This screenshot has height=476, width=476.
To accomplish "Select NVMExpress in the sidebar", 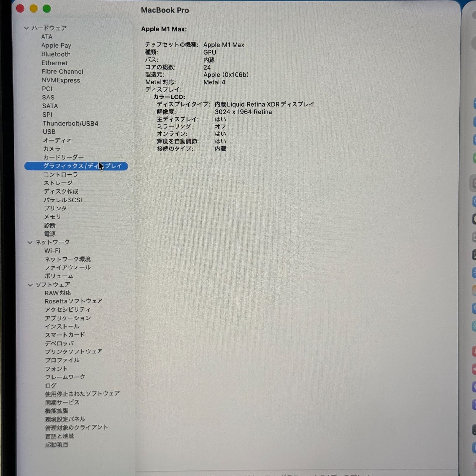I will pyautogui.click(x=61, y=80).
